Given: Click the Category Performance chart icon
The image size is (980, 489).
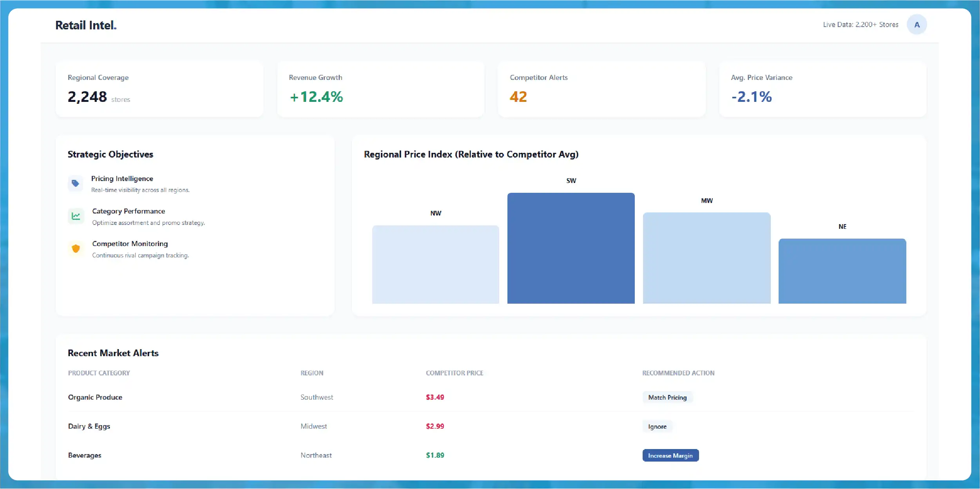Looking at the screenshot, I should click(x=76, y=216).
